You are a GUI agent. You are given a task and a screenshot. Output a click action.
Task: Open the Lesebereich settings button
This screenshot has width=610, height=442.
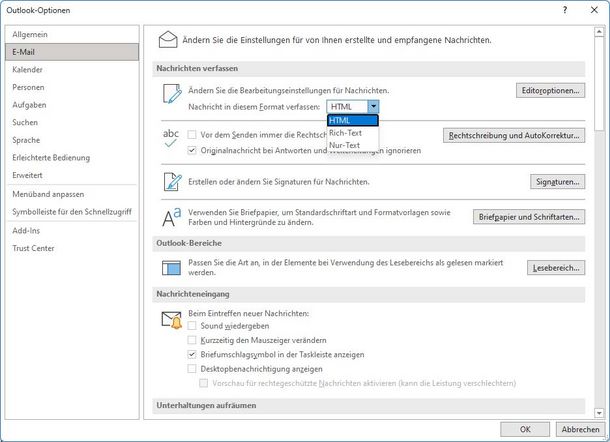(x=556, y=268)
